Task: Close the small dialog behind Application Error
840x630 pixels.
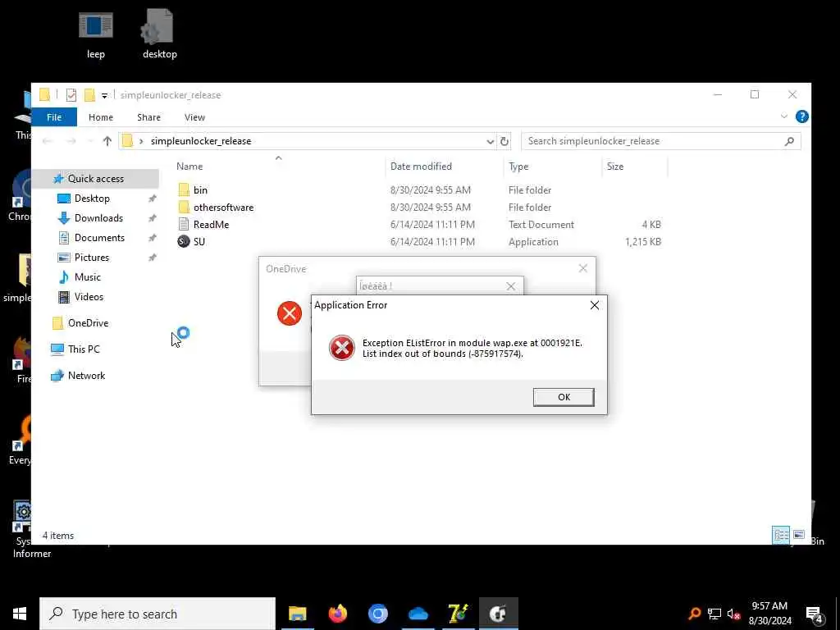Action: pos(510,286)
